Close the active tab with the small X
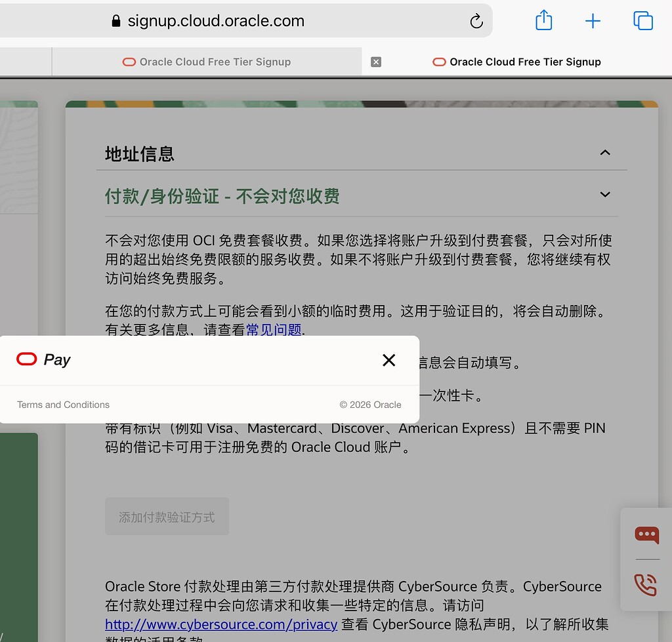The width and height of the screenshot is (672, 642). (376, 62)
